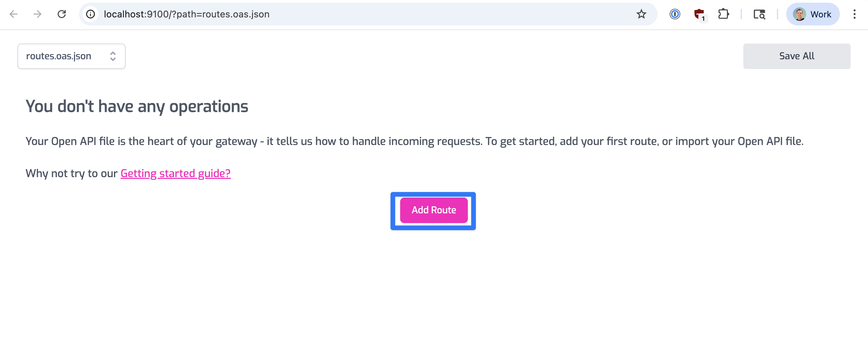Click the "Why not try to our" text
Image resolution: width=868 pixels, height=349 pixels.
[71, 173]
